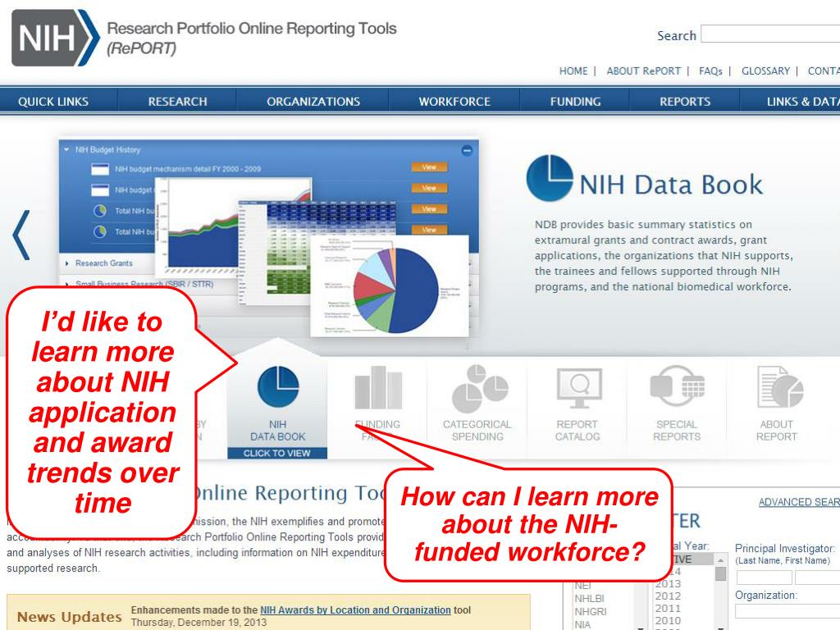Open the ADVANCED SEARCH link
Viewport: 840px width, 630px height.
click(799, 502)
